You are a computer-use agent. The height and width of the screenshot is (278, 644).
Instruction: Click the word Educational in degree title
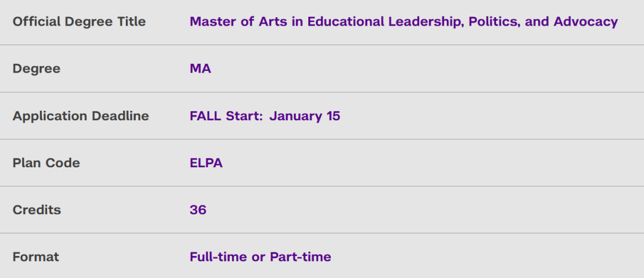point(346,21)
